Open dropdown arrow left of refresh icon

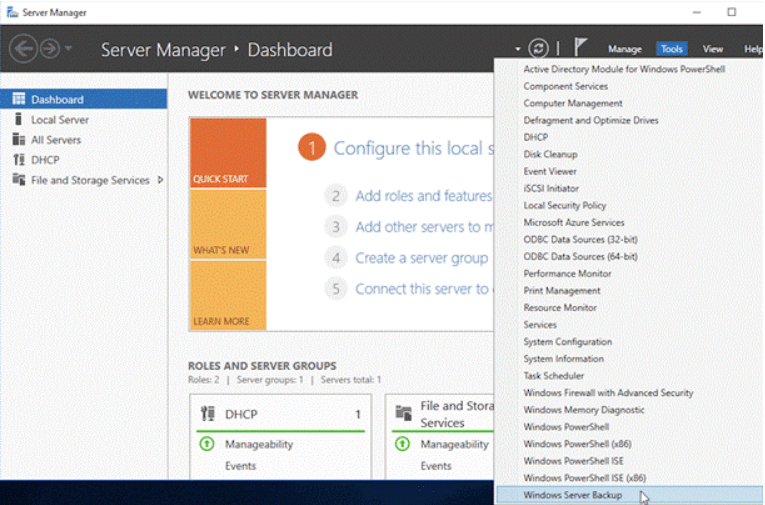coord(518,49)
